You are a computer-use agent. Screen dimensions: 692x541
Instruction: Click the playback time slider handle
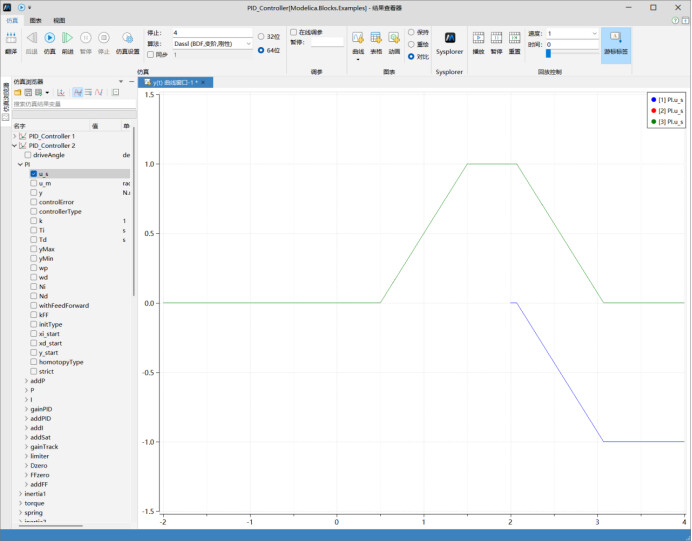(548, 53)
